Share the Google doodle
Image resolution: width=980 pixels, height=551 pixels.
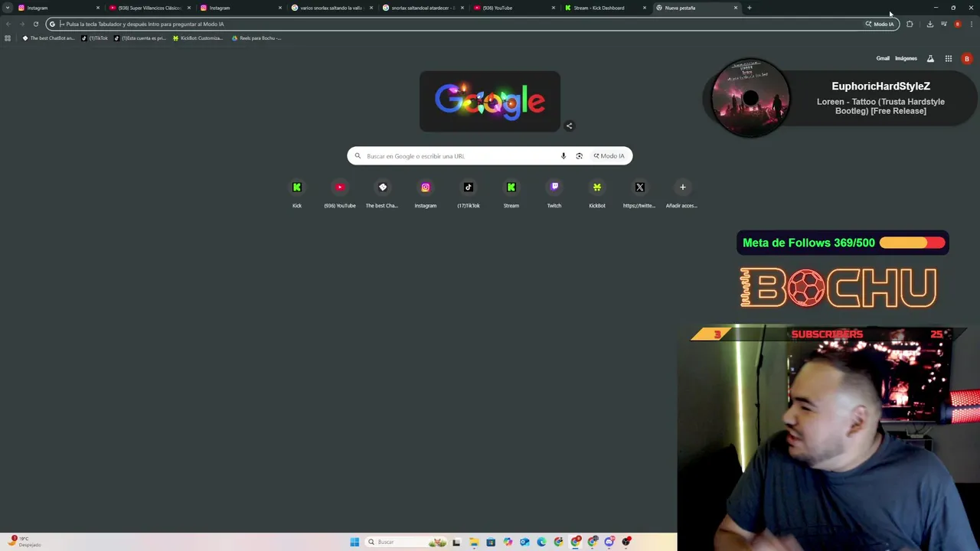(569, 126)
